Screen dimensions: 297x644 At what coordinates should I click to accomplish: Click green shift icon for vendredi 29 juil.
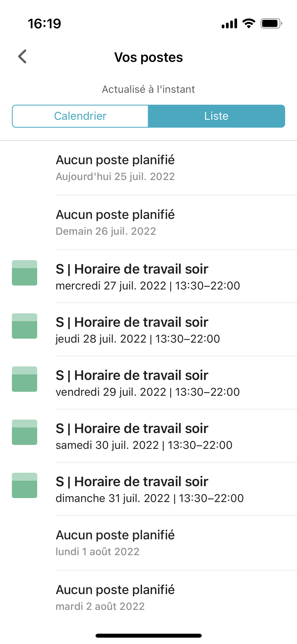(x=25, y=379)
